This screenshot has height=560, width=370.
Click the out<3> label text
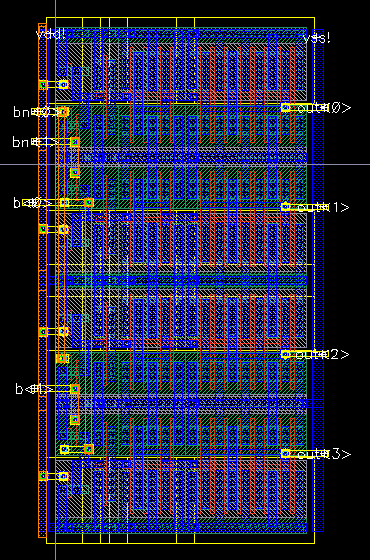324,454
